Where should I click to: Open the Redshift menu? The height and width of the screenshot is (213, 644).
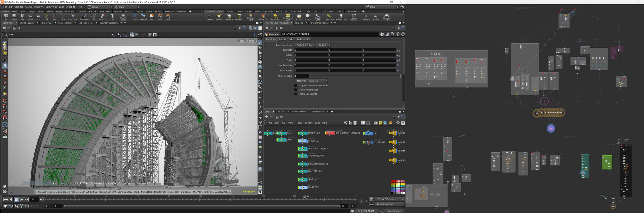tap(70, 7)
